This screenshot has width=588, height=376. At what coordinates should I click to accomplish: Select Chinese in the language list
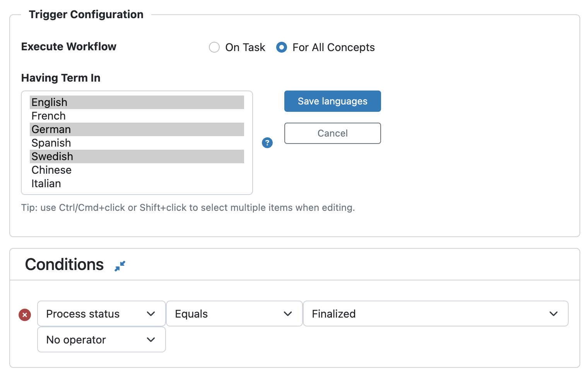point(137,170)
